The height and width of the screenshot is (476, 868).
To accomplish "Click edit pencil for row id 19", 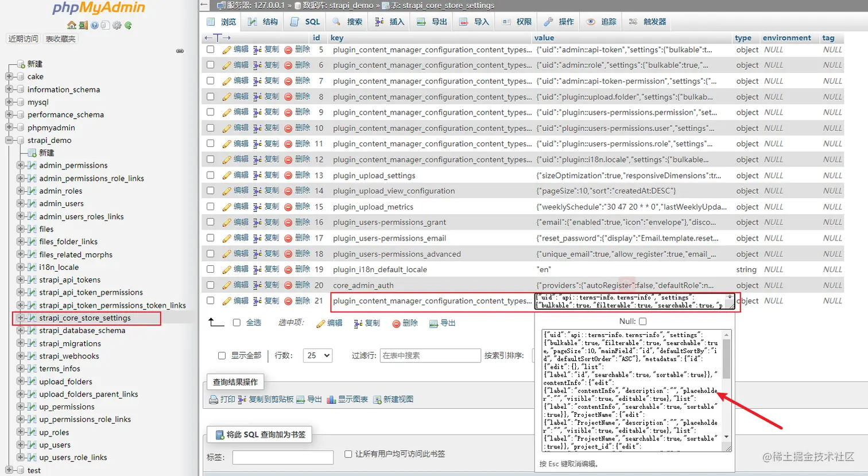I will coord(227,270).
